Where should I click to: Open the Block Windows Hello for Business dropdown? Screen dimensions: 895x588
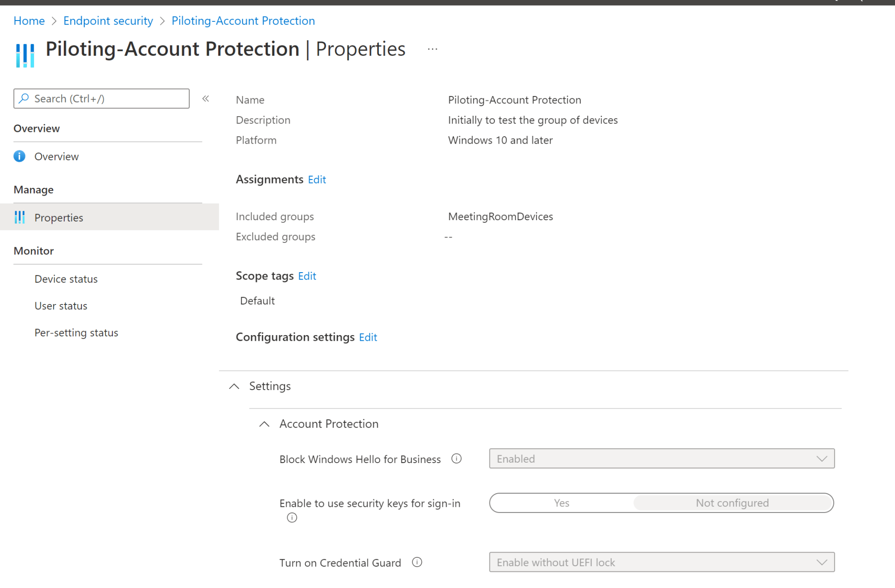(822, 459)
